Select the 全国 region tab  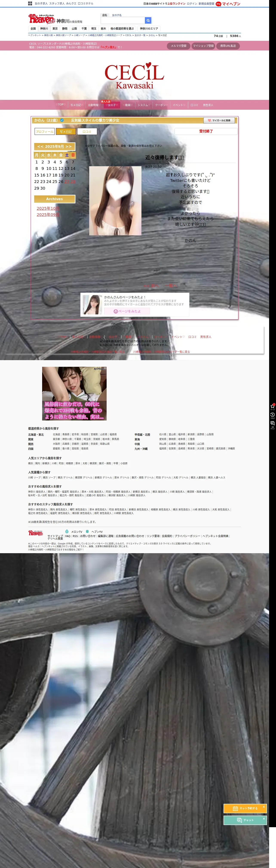point(33,29)
